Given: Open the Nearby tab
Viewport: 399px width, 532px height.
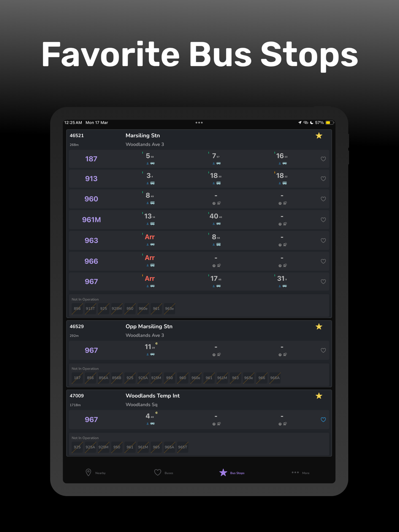Looking at the screenshot, I should (x=96, y=473).
